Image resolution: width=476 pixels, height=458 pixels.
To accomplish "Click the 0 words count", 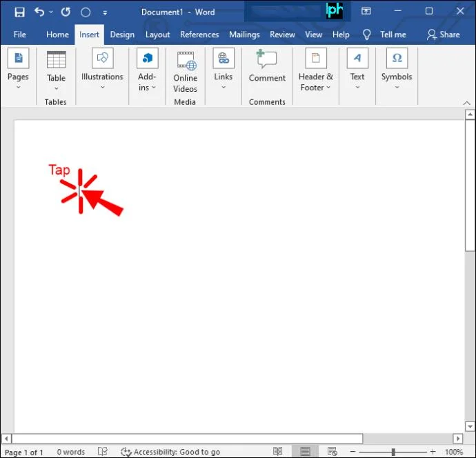I will click(x=71, y=452).
